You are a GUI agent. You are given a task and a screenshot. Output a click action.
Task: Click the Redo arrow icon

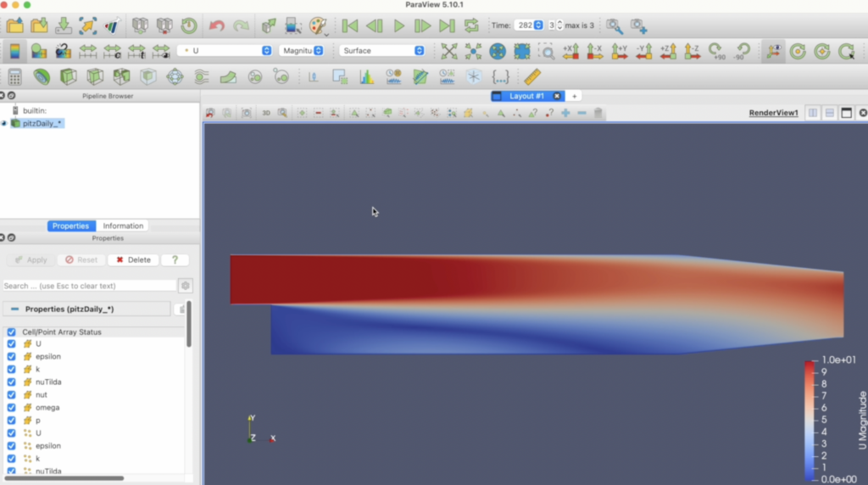(x=241, y=25)
